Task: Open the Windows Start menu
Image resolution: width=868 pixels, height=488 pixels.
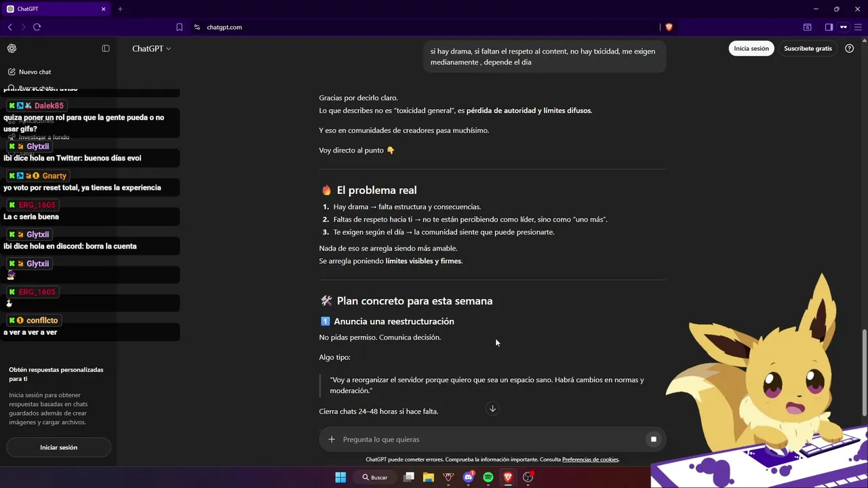Action: [x=340, y=477]
